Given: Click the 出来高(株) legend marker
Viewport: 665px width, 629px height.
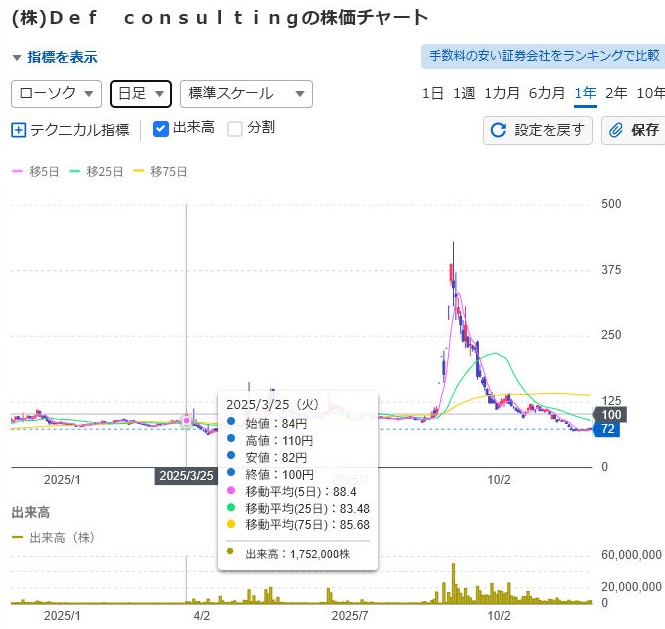Looking at the screenshot, I should [17, 538].
